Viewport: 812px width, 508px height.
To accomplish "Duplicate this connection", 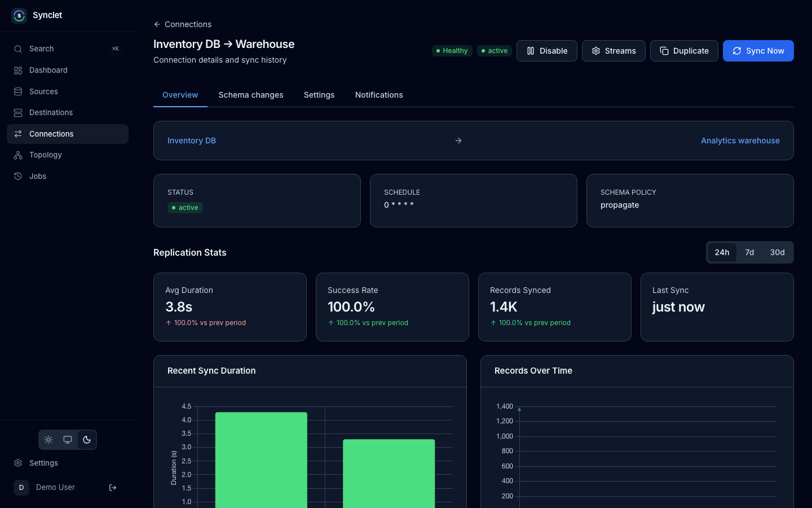I will (x=684, y=51).
